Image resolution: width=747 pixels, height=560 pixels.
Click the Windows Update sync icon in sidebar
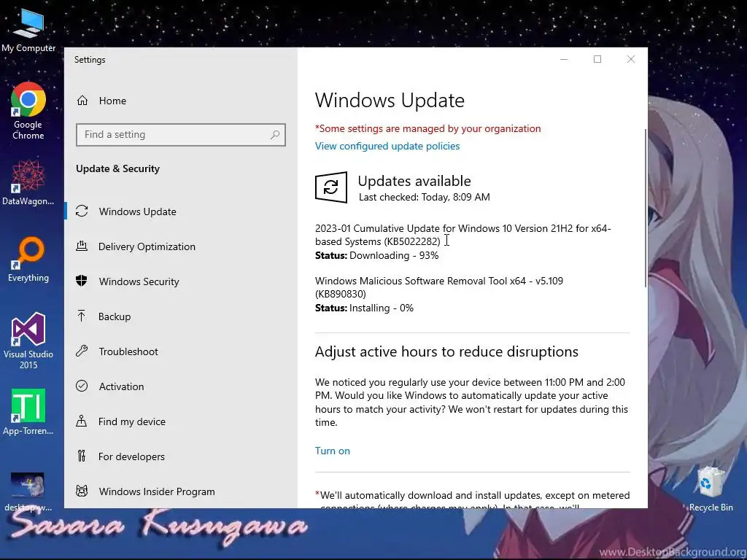pos(82,211)
